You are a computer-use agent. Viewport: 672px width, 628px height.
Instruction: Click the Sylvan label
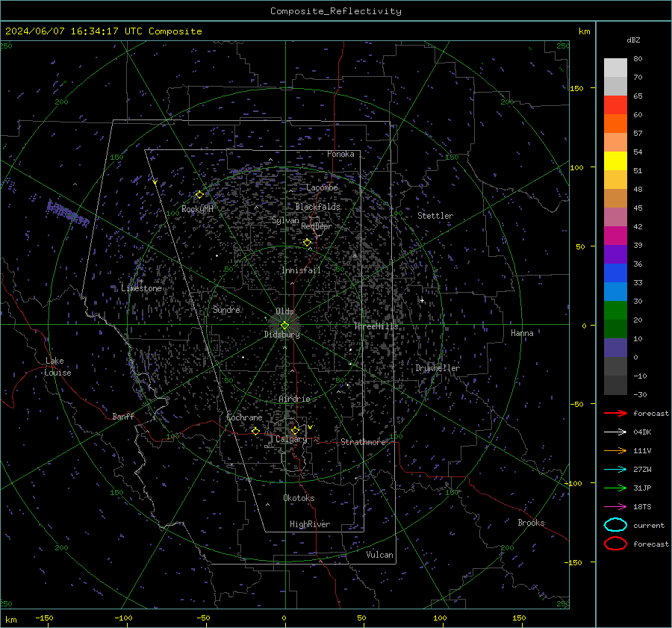click(x=285, y=220)
